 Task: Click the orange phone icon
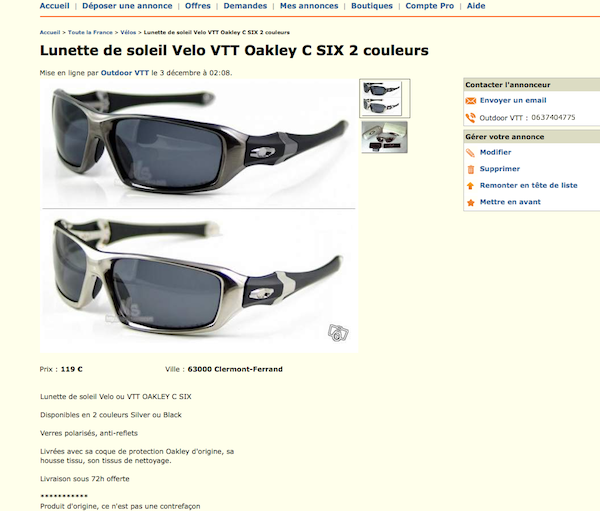pos(470,118)
